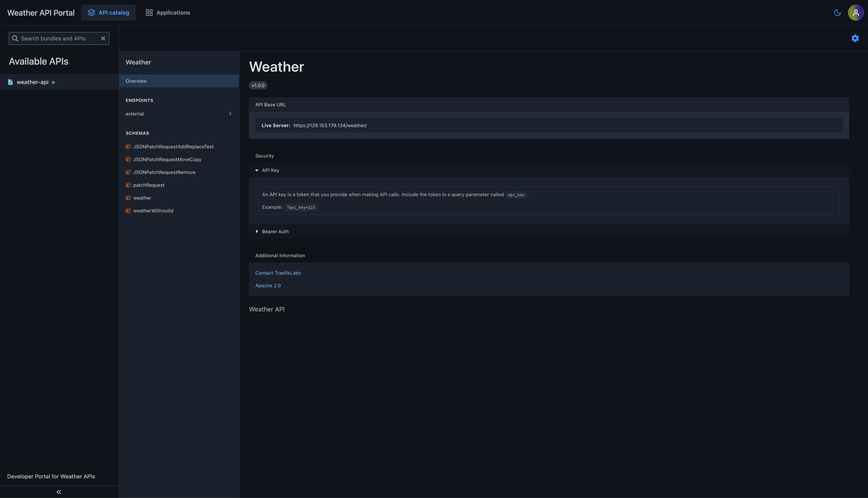Open the JSONPatchRequestMoveCopy schema

(167, 159)
